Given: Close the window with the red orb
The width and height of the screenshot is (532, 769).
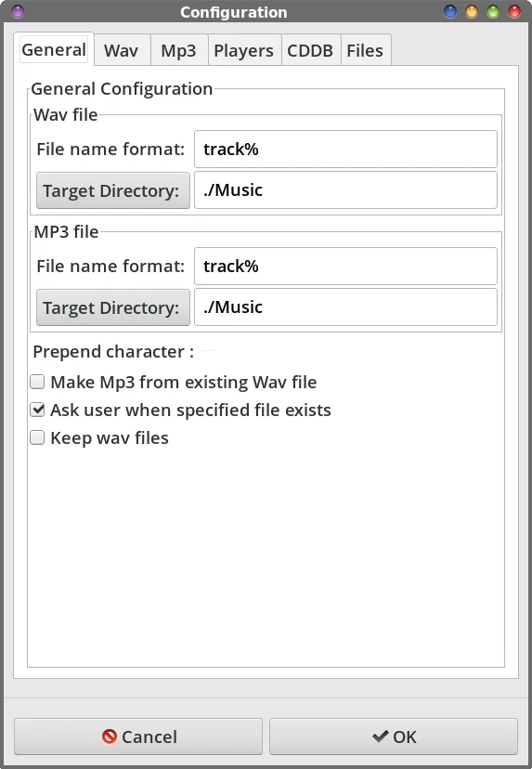Looking at the screenshot, I should coord(514,11).
